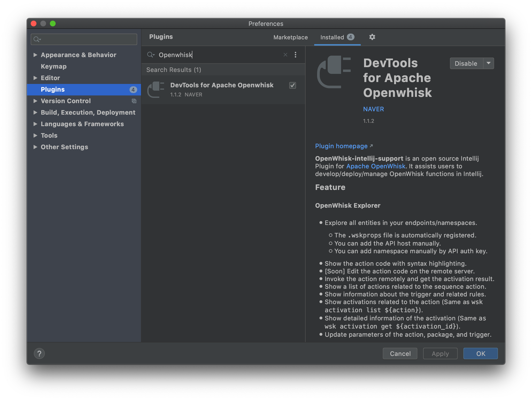Image resolution: width=532 pixels, height=400 pixels.
Task: Expand Appearance & Behavior in the tree
Action: pyautogui.click(x=35, y=55)
